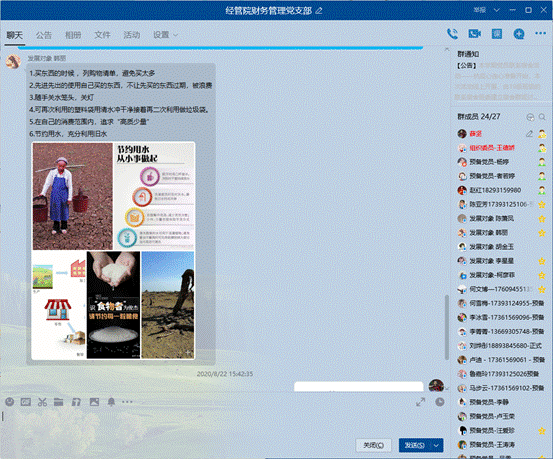Edit the group name with the pencil icon
Image resolution: width=553 pixels, height=459 pixels.
(319, 11)
